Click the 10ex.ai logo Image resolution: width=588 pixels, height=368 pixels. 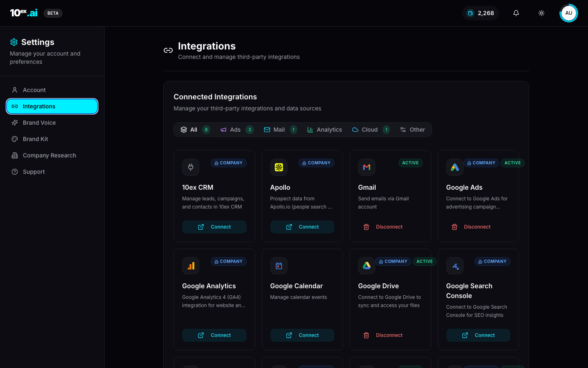point(24,13)
